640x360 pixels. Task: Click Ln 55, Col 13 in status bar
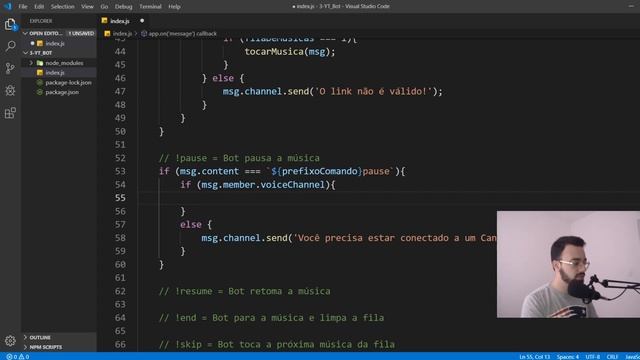(534, 357)
